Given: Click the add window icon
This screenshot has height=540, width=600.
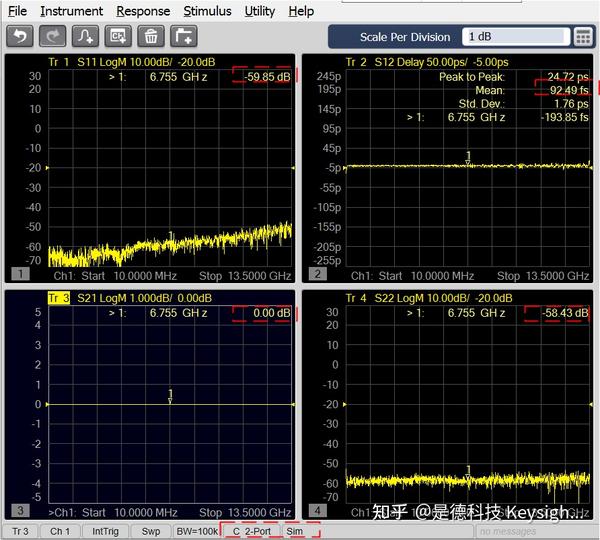Looking at the screenshot, I should click(x=183, y=37).
